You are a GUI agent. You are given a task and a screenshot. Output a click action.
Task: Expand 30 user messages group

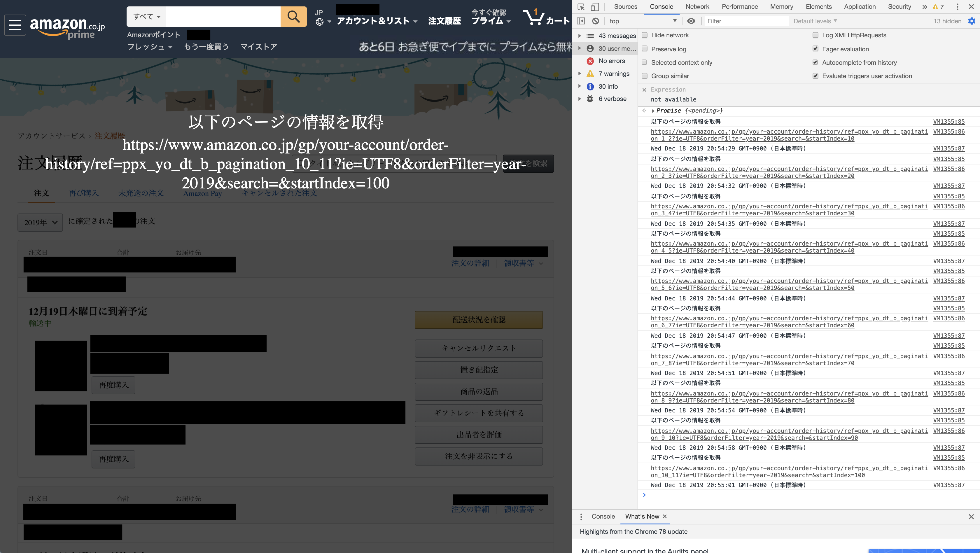click(x=580, y=48)
